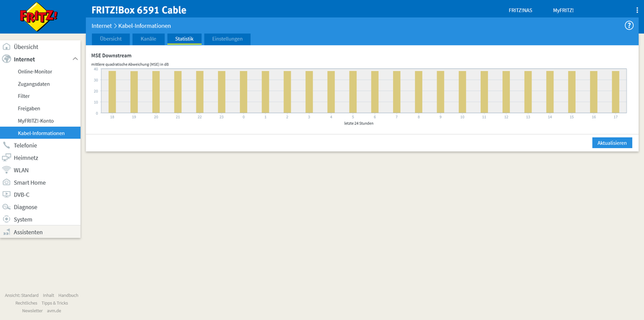Open System in the sidebar
644x320 pixels.
click(x=40, y=219)
